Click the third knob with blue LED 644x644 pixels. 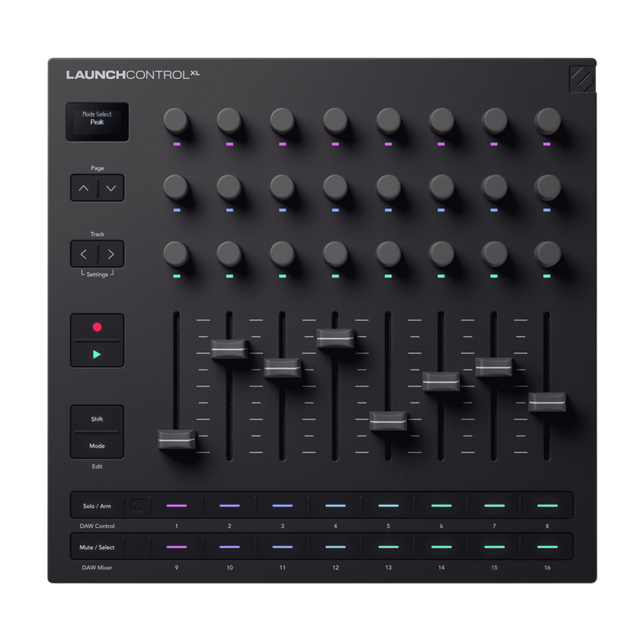coord(283,188)
